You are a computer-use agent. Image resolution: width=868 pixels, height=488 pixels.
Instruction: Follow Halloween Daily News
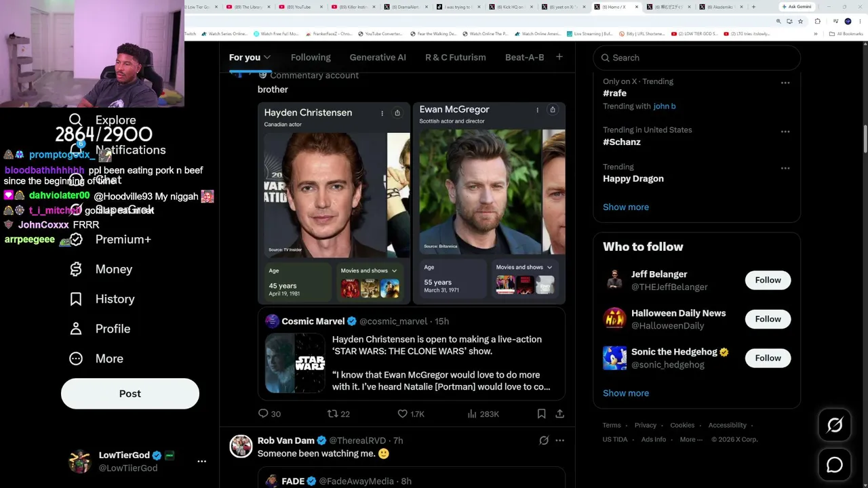pyautogui.click(x=768, y=319)
